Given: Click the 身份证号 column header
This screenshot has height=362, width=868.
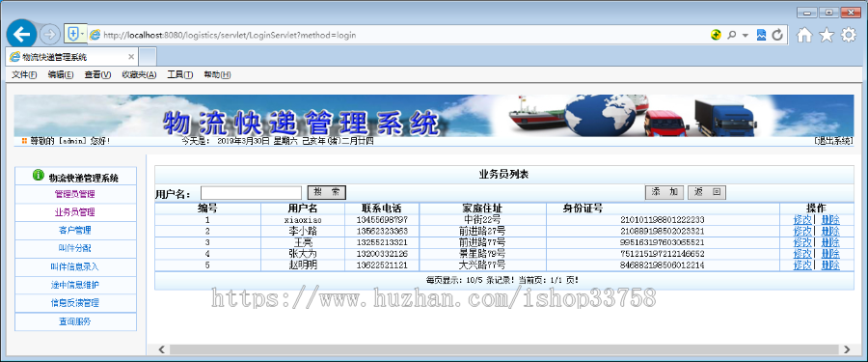Looking at the screenshot, I should click(x=583, y=209).
